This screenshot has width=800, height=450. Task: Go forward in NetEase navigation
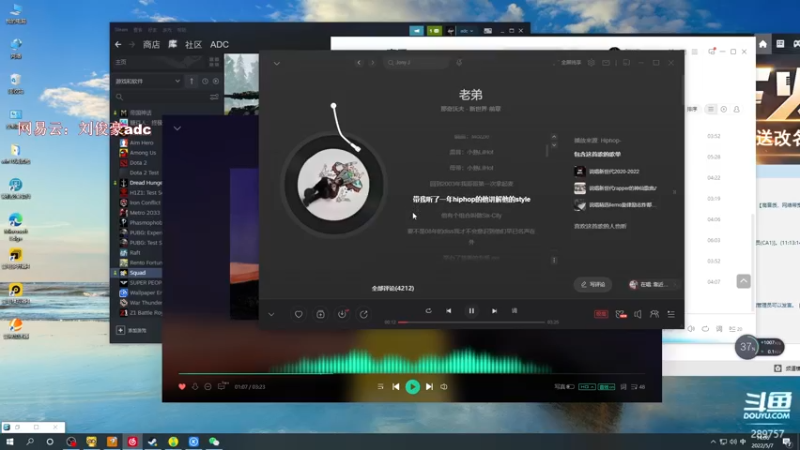click(x=372, y=63)
